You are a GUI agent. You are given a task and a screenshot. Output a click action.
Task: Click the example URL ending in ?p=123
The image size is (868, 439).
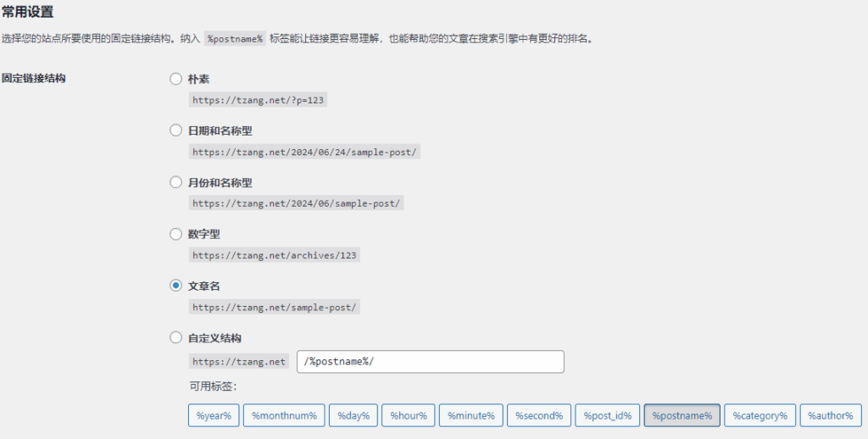pos(259,100)
